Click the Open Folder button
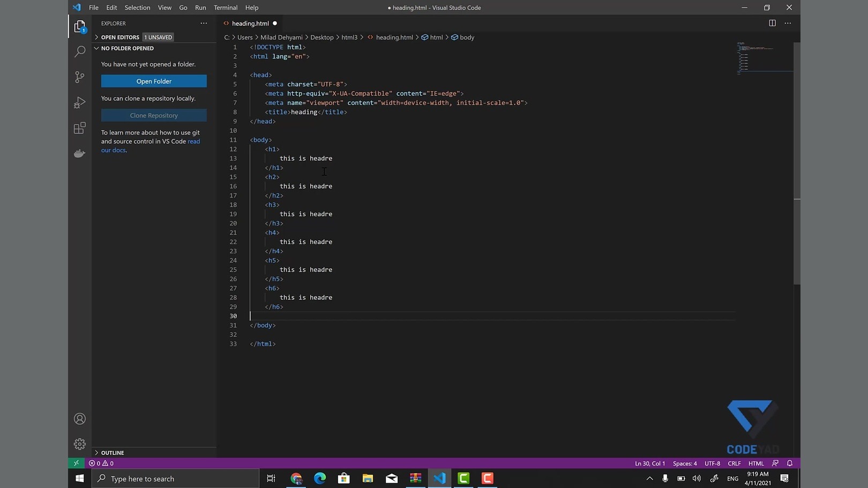The height and width of the screenshot is (488, 868). point(154,81)
